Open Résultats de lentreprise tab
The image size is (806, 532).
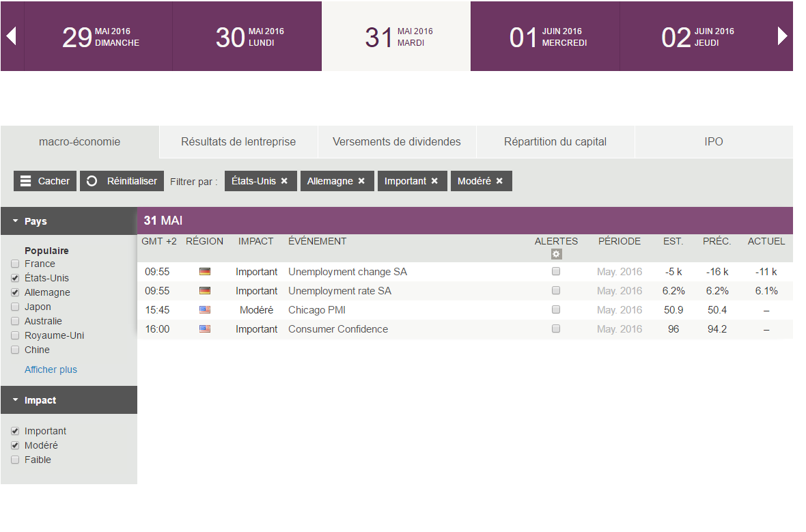[x=238, y=142]
